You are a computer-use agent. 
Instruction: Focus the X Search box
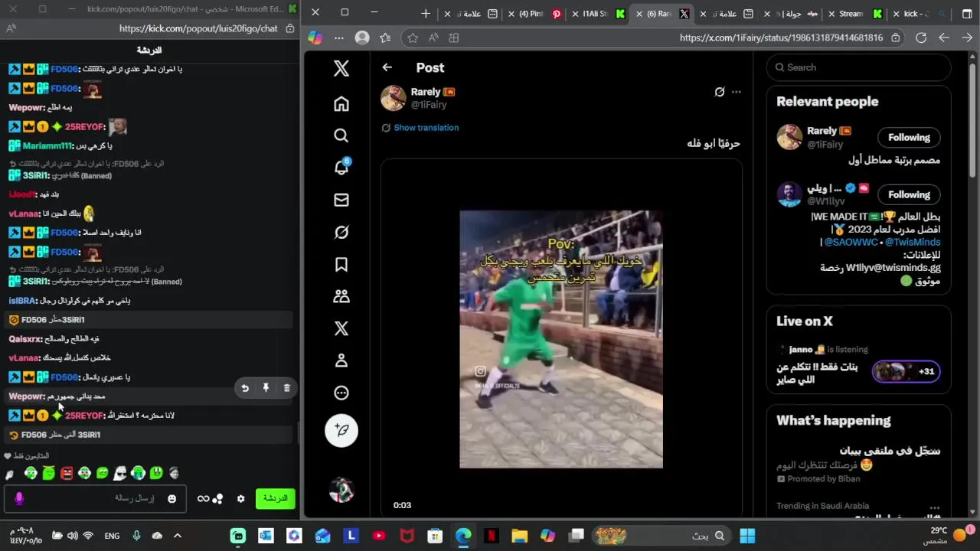coord(858,67)
